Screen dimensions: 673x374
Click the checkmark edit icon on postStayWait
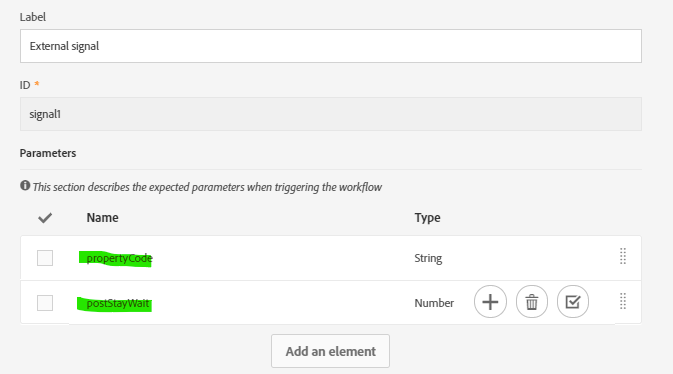(573, 302)
